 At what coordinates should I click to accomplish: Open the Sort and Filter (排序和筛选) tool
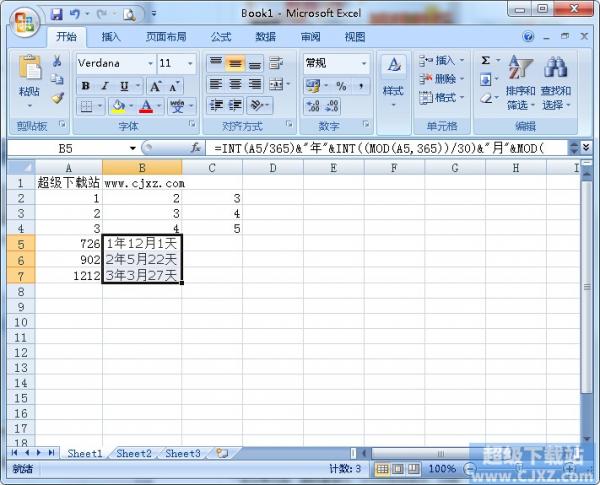point(520,82)
